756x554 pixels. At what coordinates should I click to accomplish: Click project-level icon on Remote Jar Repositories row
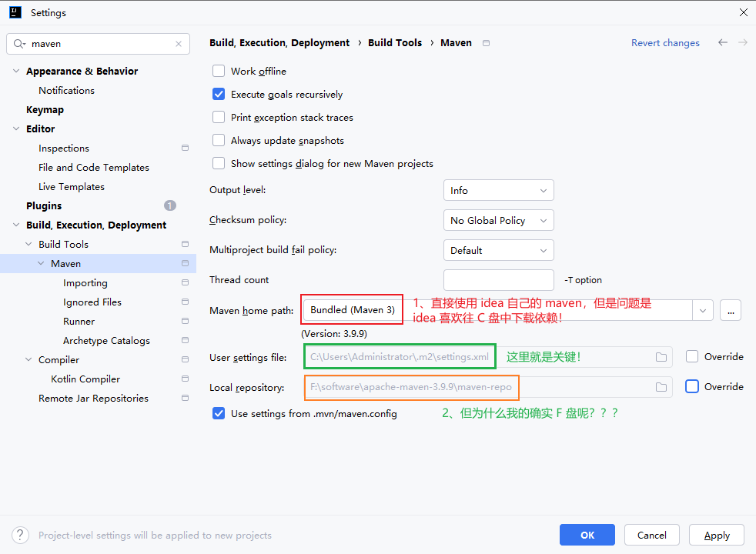185,399
